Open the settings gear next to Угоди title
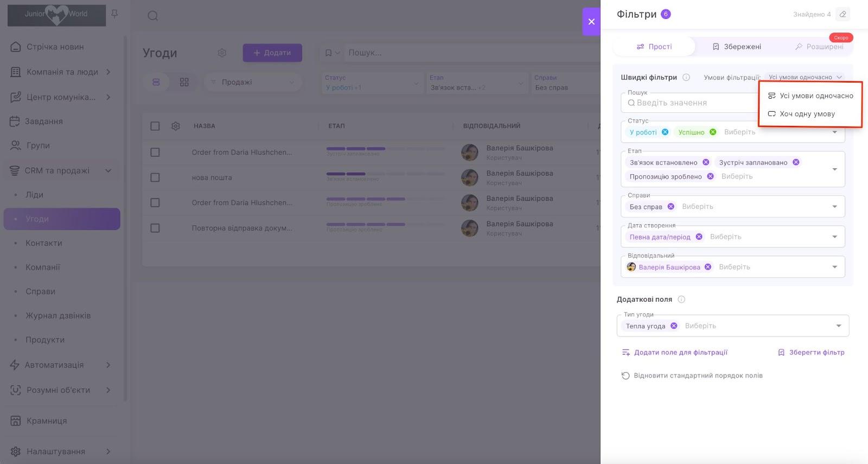The width and height of the screenshot is (868, 464). (x=222, y=53)
